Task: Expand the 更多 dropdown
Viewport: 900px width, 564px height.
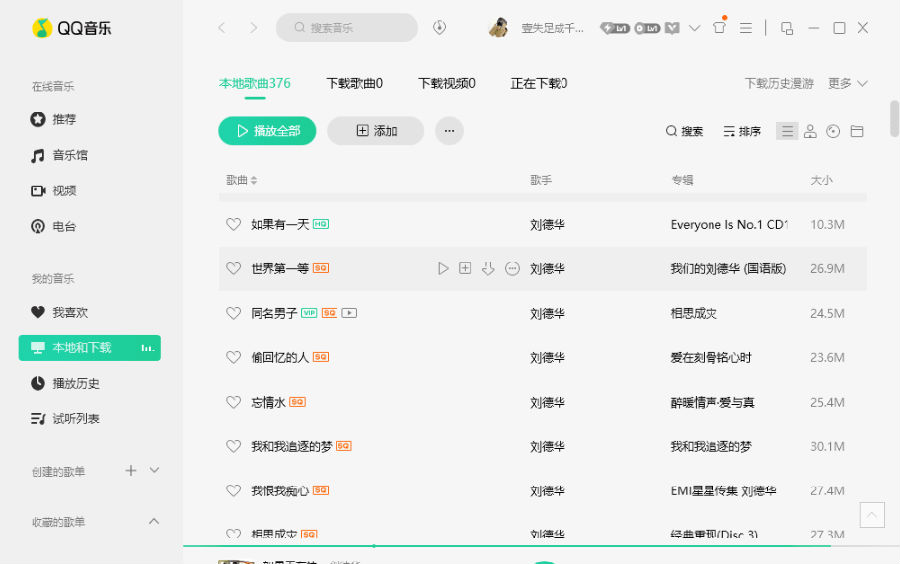Action: click(x=847, y=83)
